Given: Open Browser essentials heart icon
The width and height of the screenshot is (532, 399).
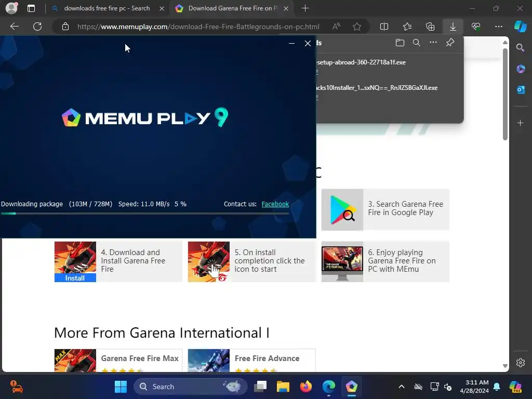Looking at the screenshot, I should click(x=476, y=26).
